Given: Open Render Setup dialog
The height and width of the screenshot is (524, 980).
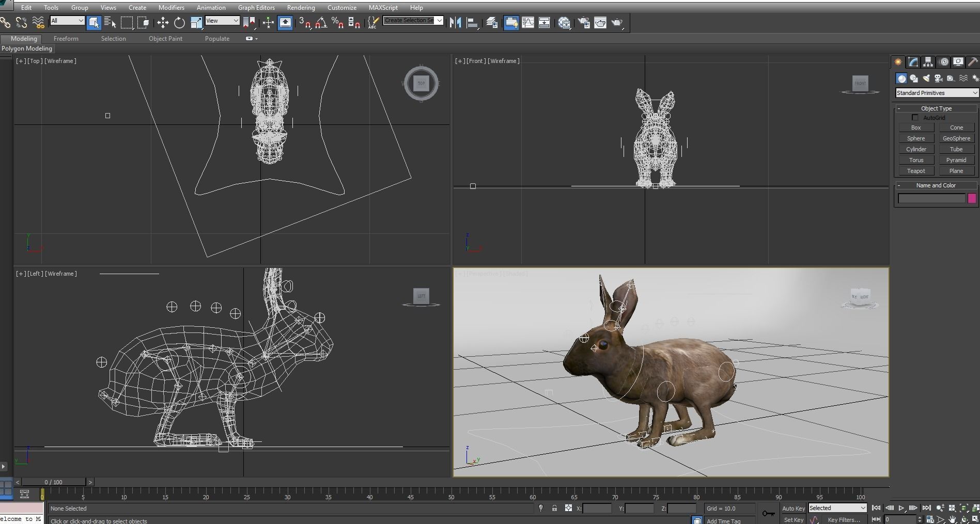Looking at the screenshot, I should [584, 22].
